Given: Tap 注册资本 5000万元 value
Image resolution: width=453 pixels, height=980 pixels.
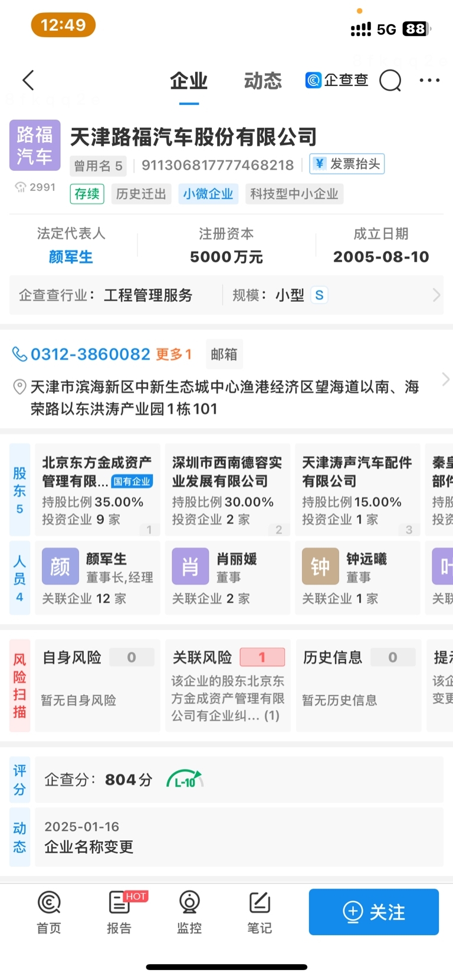Looking at the screenshot, I should coord(226,257).
